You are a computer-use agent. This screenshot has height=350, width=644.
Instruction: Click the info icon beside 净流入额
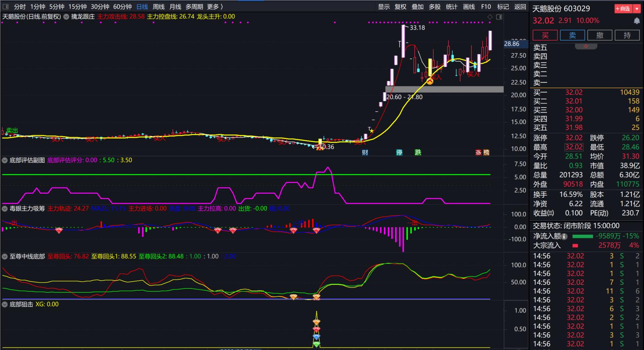point(564,236)
